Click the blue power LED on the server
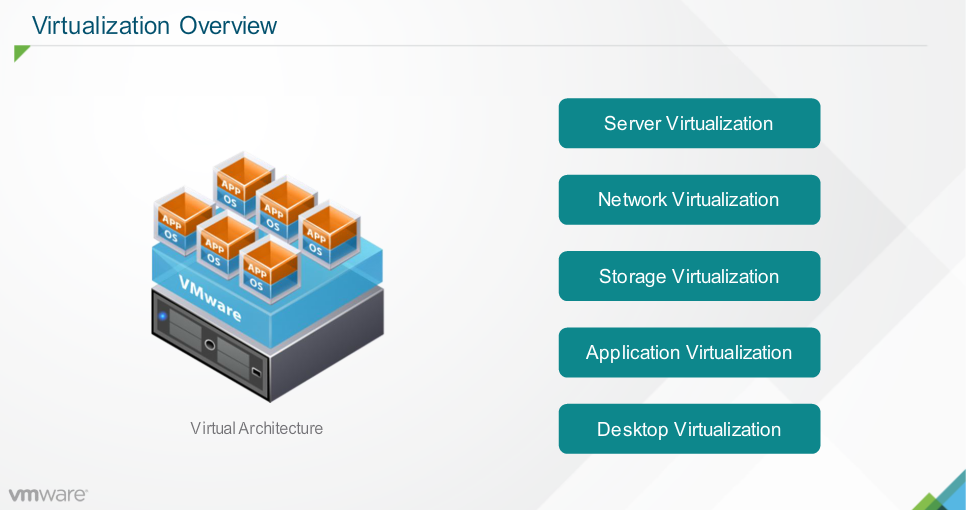The width and height of the screenshot is (966, 510). [x=163, y=316]
